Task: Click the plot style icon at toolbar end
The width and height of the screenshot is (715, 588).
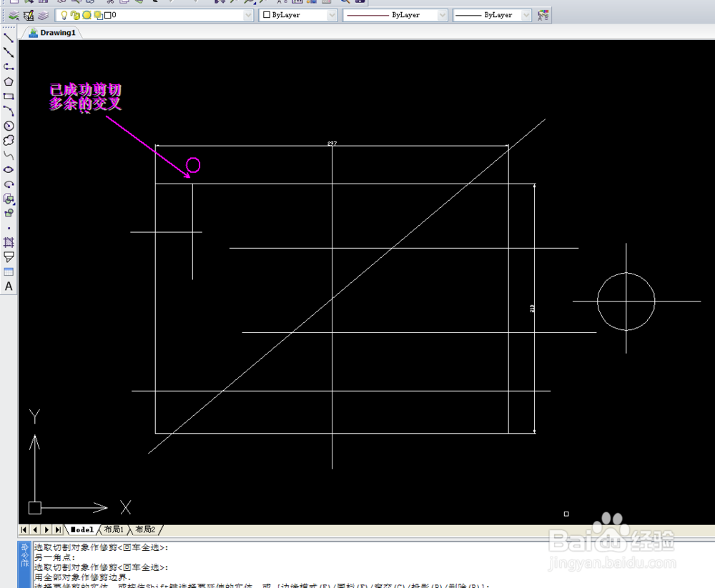Action: coord(543,15)
